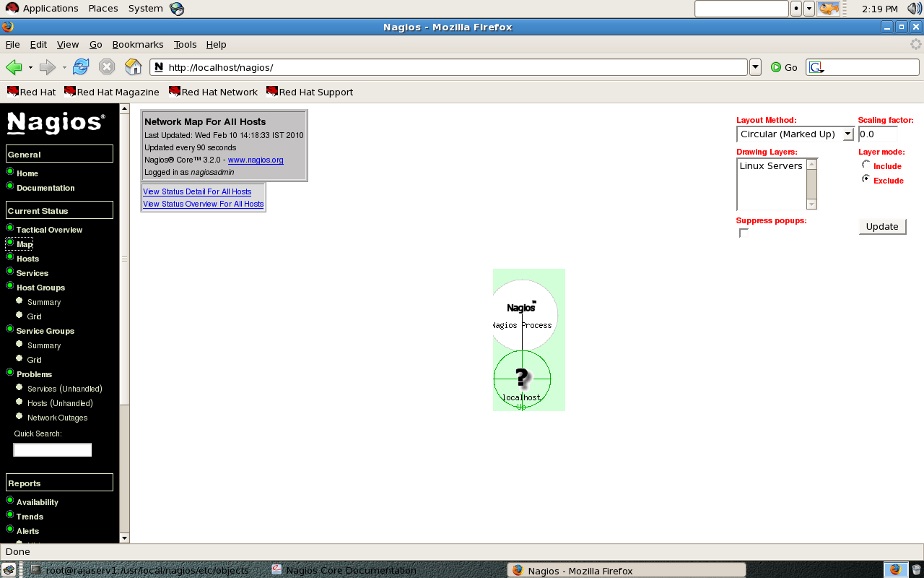
Task: Click the green bullet beside Tactical Overview
Action: tap(10, 228)
